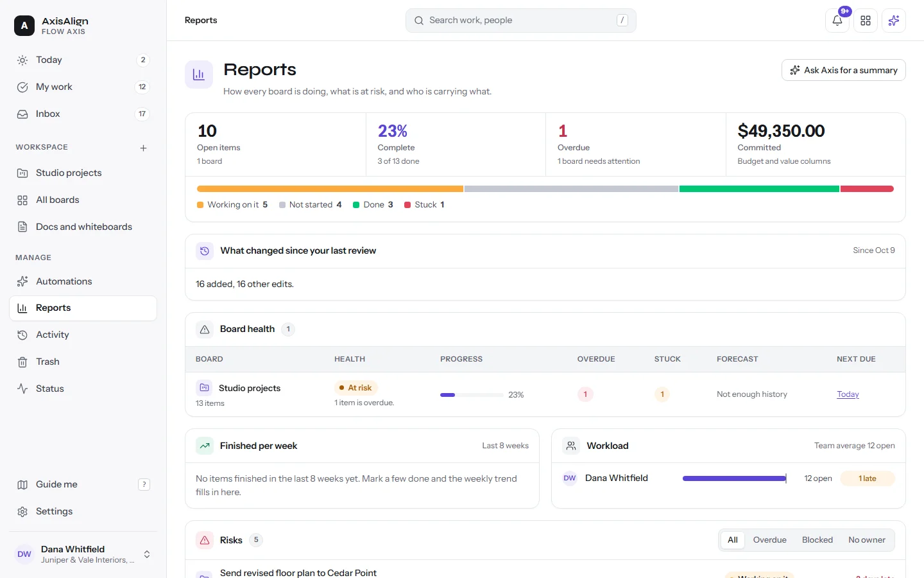Open Trash

pos(83,362)
